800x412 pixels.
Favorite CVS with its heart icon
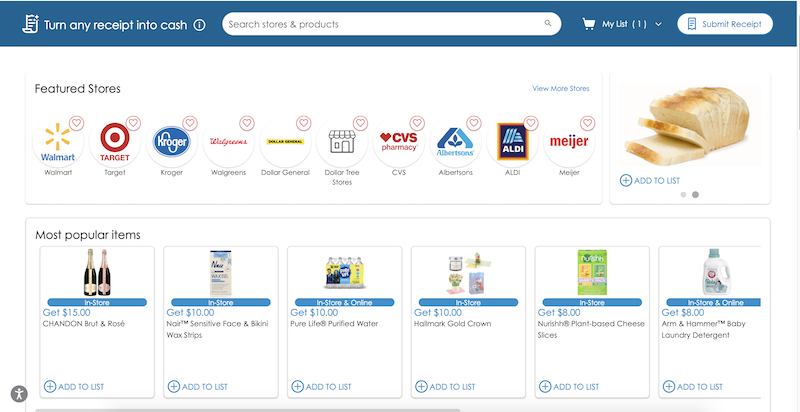417,123
